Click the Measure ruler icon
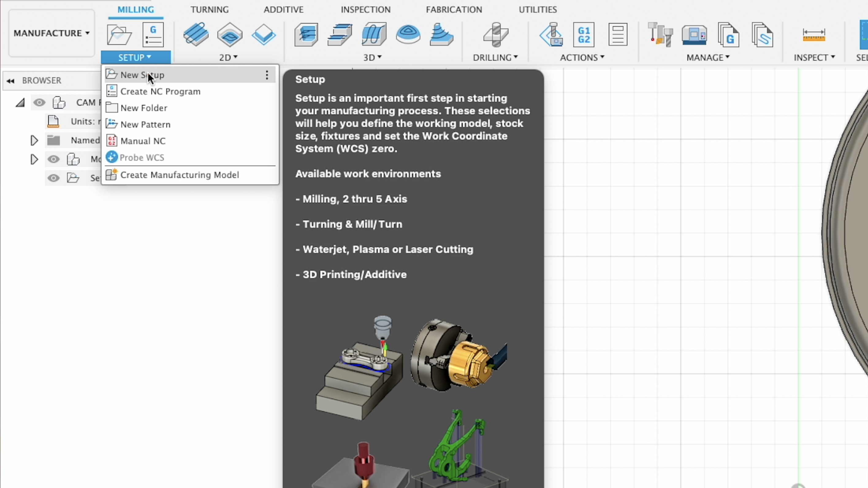The width and height of the screenshot is (868, 488). pyautogui.click(x=814, y=34)
